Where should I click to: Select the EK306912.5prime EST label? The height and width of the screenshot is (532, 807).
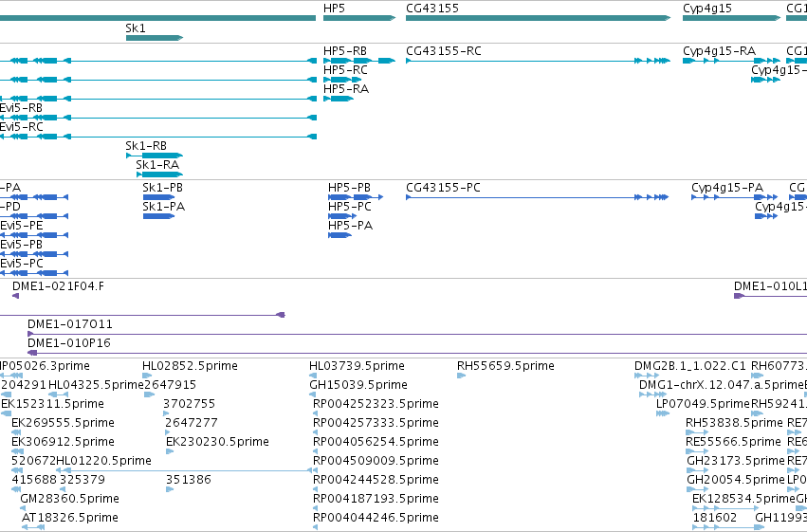point(63,443)
